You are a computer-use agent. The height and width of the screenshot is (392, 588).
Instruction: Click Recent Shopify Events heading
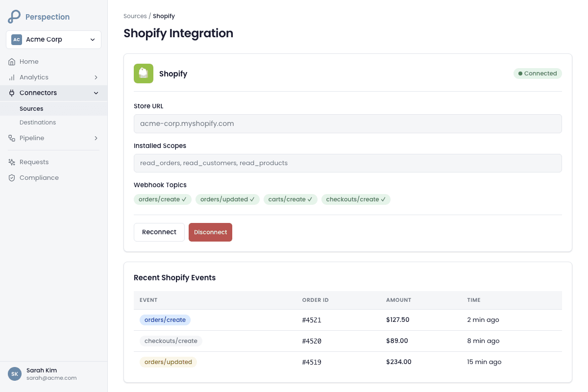[175, 278]
